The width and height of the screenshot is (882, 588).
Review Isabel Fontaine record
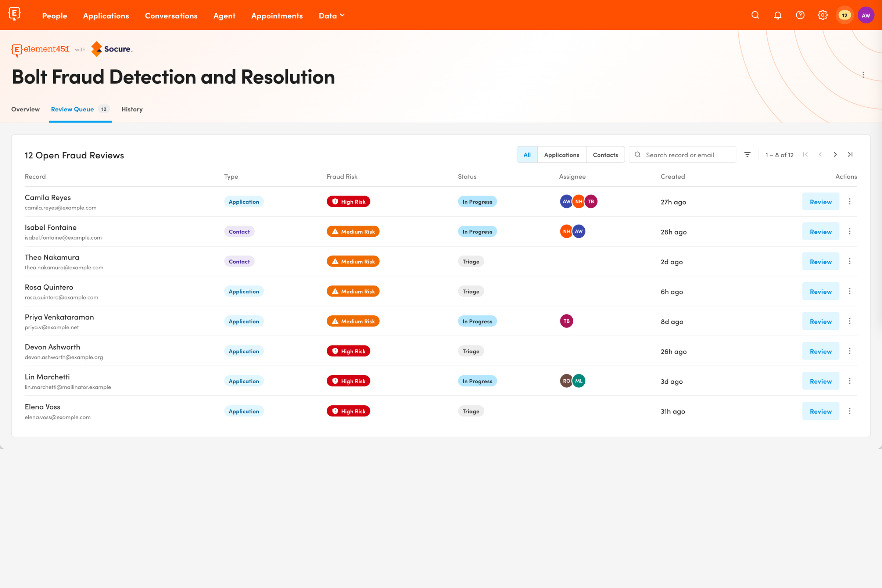click(x=821, y=232)
